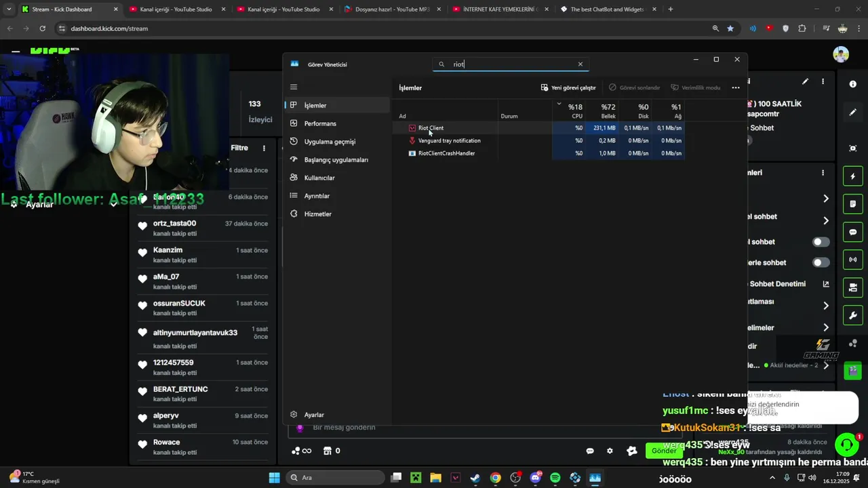The width and height of the screenshot is (868, 488).
Task: Click the Kick sidebar wrench icon
Action: click(853, 315)
